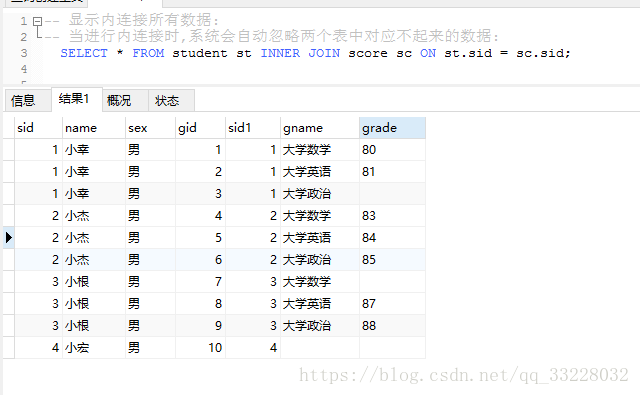640x395 pixels.
Task: Click the INNER keyword in the query
Action: (x=280, y=53)
